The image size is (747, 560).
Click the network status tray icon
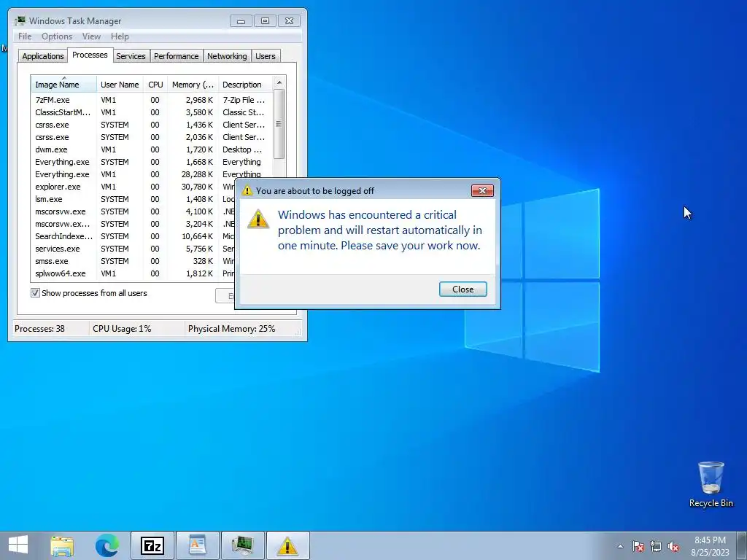[656, 546]
